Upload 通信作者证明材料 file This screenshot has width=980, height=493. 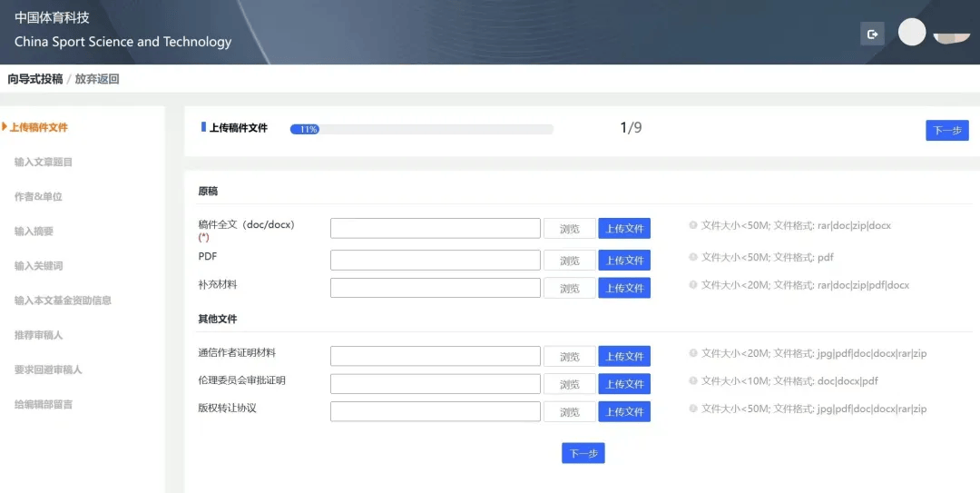pos(624,357)
